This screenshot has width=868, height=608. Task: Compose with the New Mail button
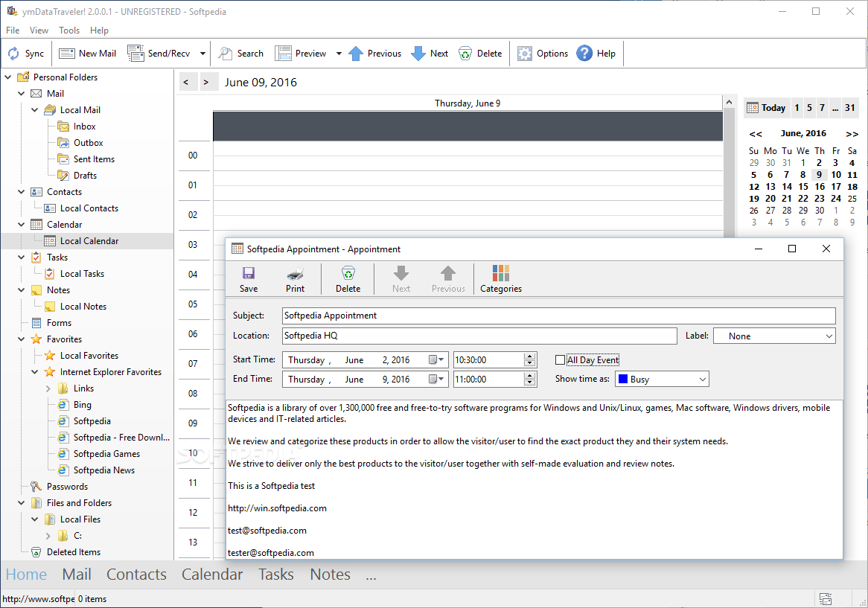(87, 54)
